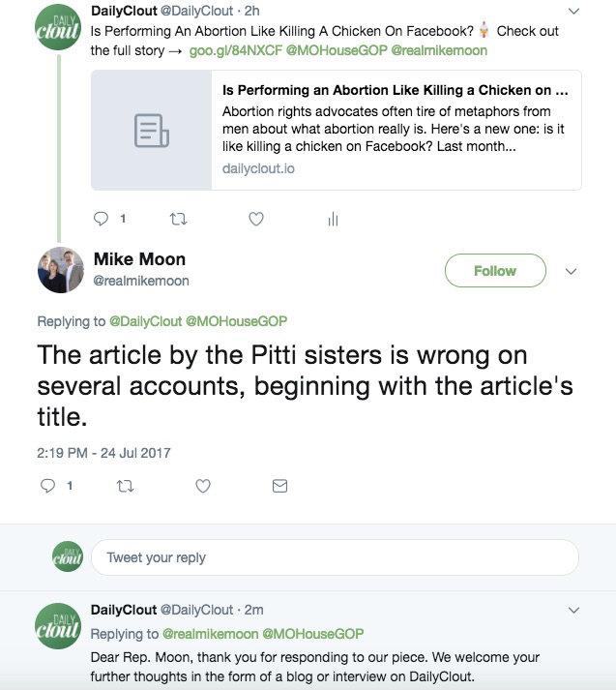Open the 2:19 PM - 24 Jul 2017 timestamp

pyautogui.click(x=104, y=452)
